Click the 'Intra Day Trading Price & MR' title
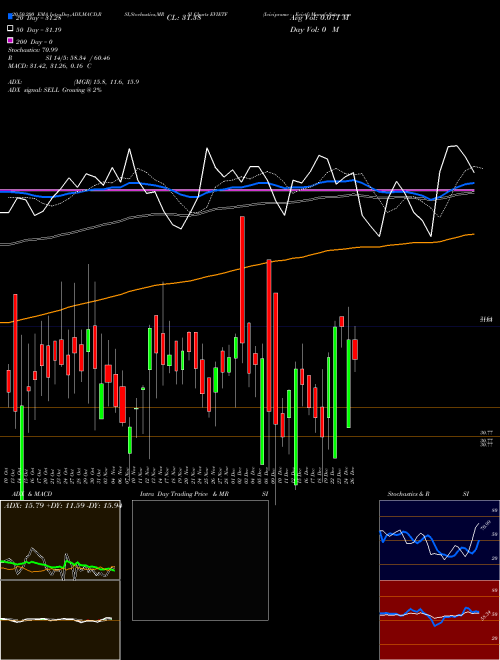500x660 pixels. 184,494
